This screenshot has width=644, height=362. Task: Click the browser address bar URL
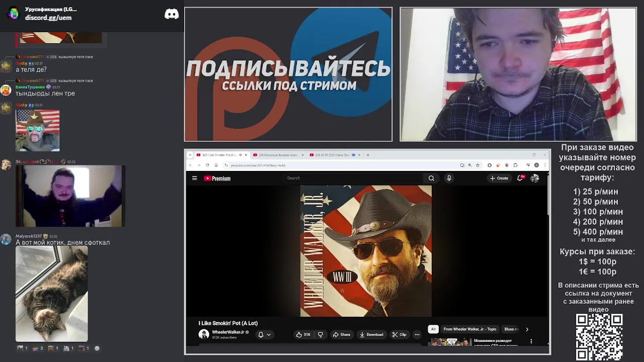258,165
